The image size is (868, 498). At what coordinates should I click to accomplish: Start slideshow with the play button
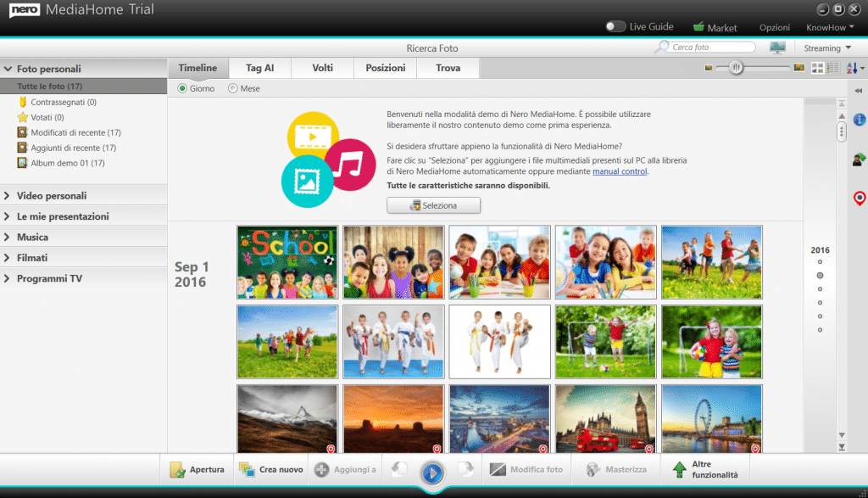pos(432,473)
